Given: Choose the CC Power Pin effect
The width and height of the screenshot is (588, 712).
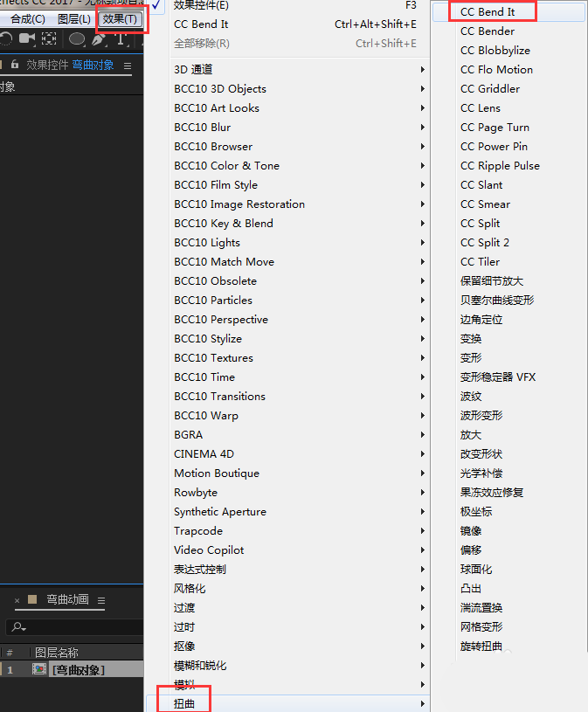Looking at the screenshot, I should pyautogui.click(x=494, y=146).
